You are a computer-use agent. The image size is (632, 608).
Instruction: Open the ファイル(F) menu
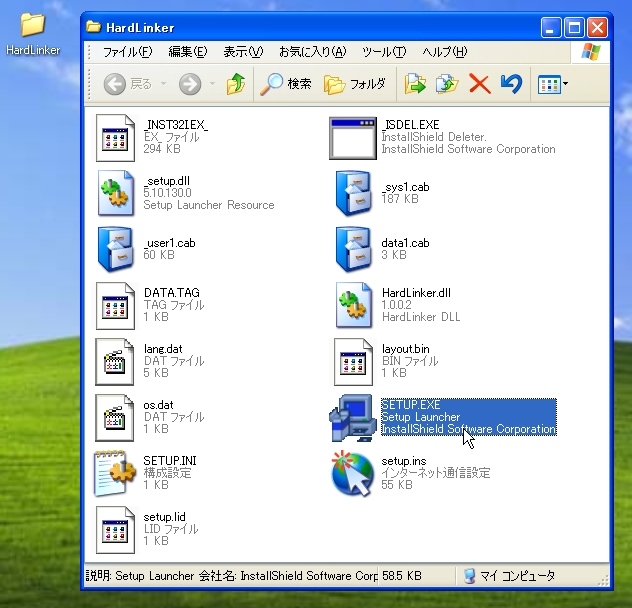(x=127, y=52)
